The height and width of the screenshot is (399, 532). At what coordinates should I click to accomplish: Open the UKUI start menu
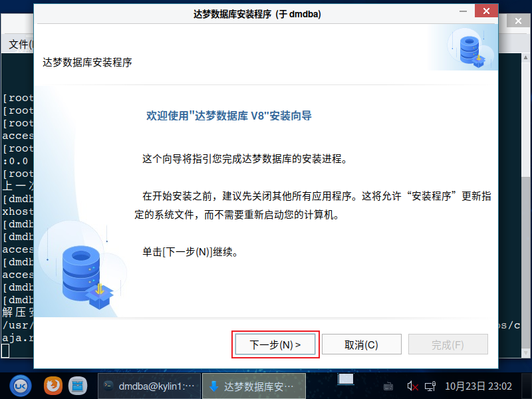coord(21,386)
